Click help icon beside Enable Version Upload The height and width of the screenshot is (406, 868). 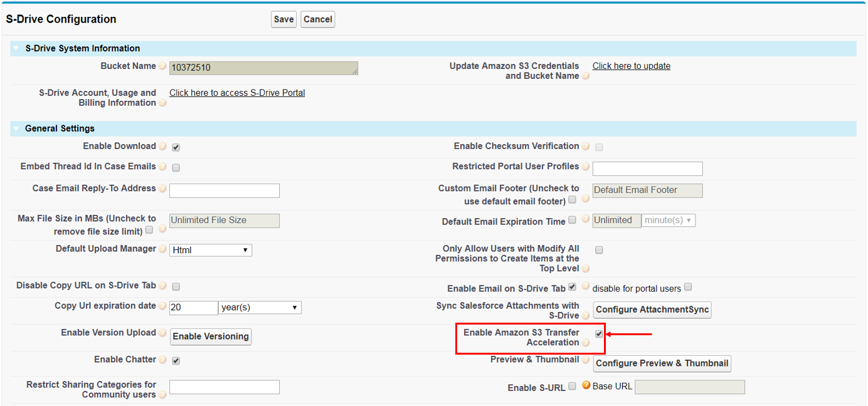coord(162,333)
